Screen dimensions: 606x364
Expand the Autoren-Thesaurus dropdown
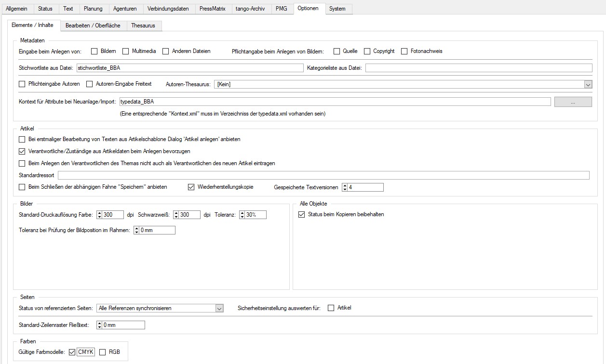pyautogui.click(x=588, y=84)
